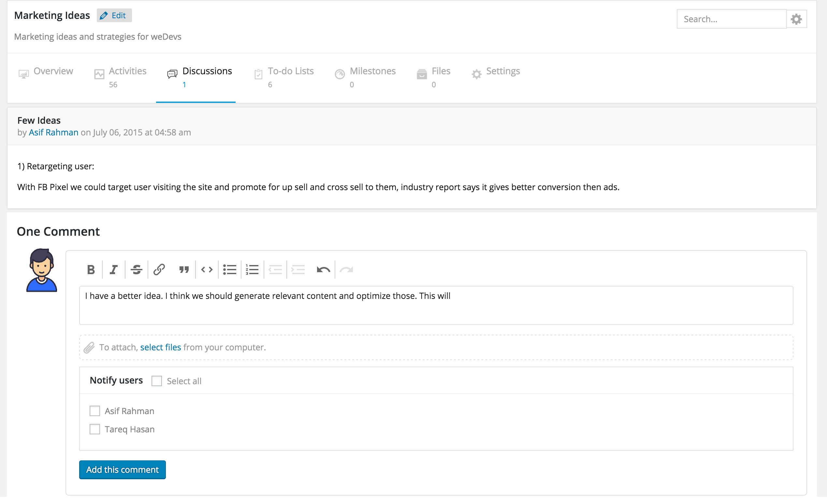This screenshot has width=827, height=504.
Task: Click the Italic formatting icon
Action: pyautogui.click(x=113, y=270)
